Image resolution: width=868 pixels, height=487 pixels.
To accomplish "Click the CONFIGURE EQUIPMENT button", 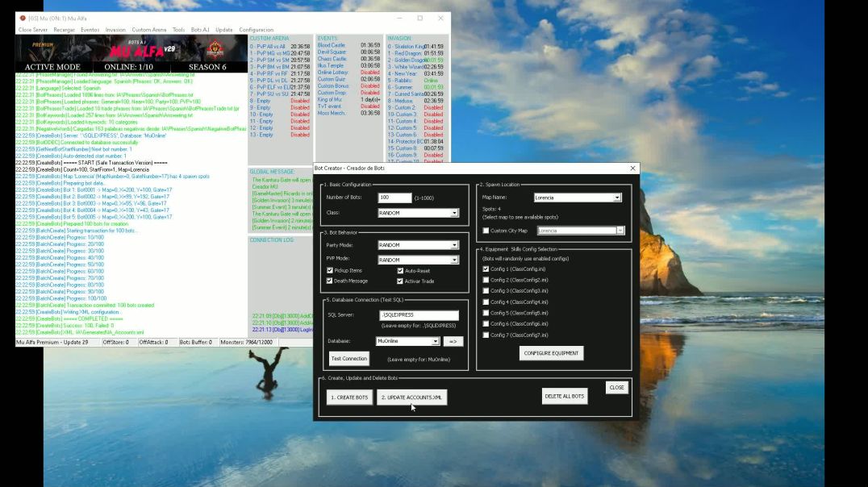I will [551, 353].
